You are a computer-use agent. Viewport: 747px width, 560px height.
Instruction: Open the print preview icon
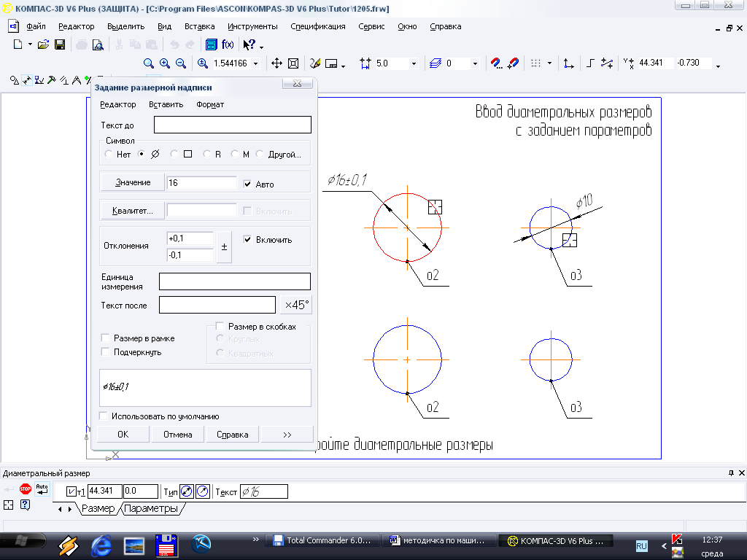(98, 44)
